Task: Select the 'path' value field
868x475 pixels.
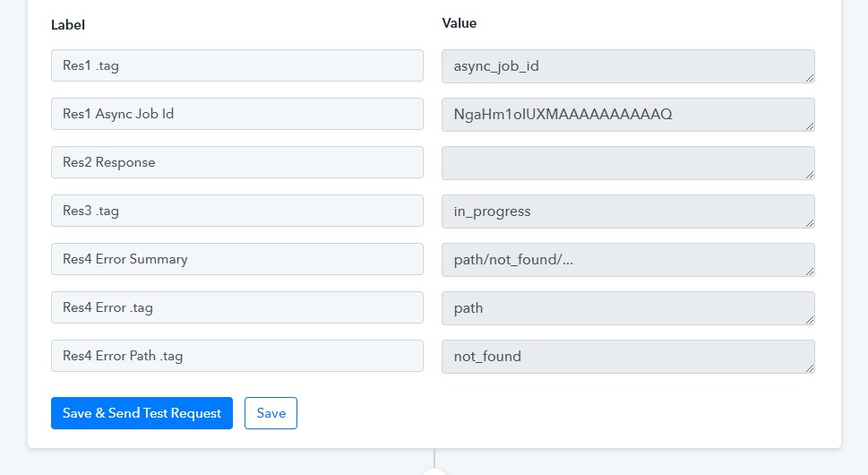Action: 627,307
